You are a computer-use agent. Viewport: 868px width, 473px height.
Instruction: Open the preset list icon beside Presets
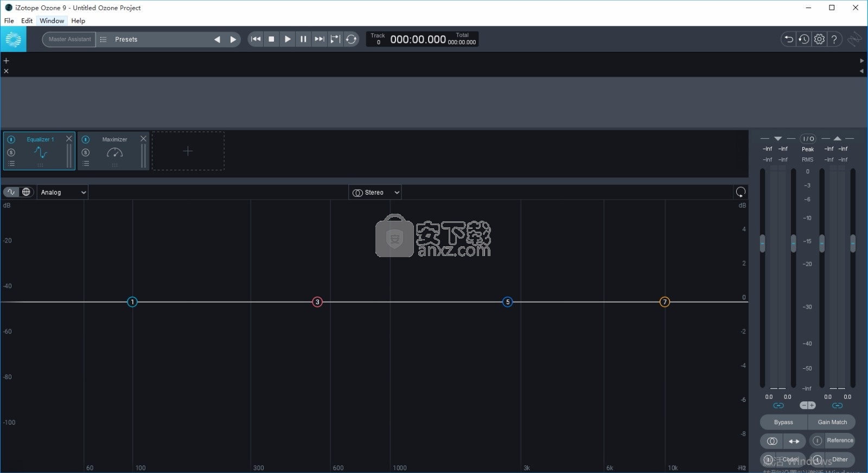pyautogui.click(x=104, y=40)
